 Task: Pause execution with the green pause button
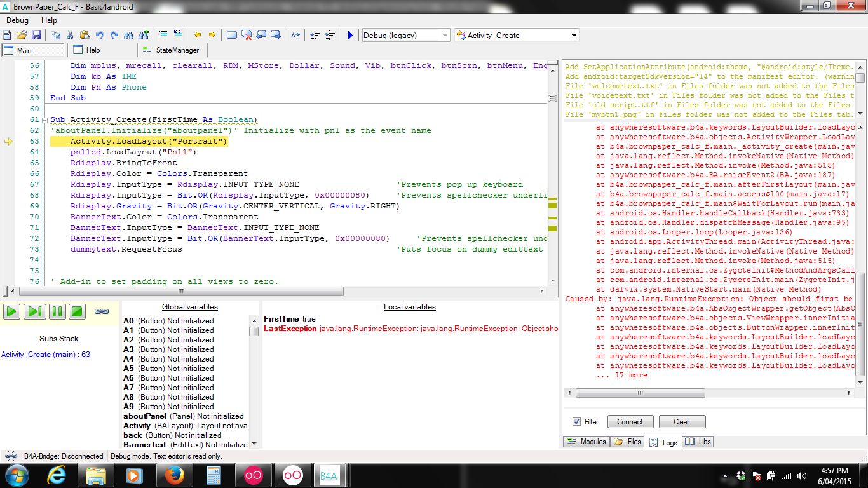click(57, 311)
